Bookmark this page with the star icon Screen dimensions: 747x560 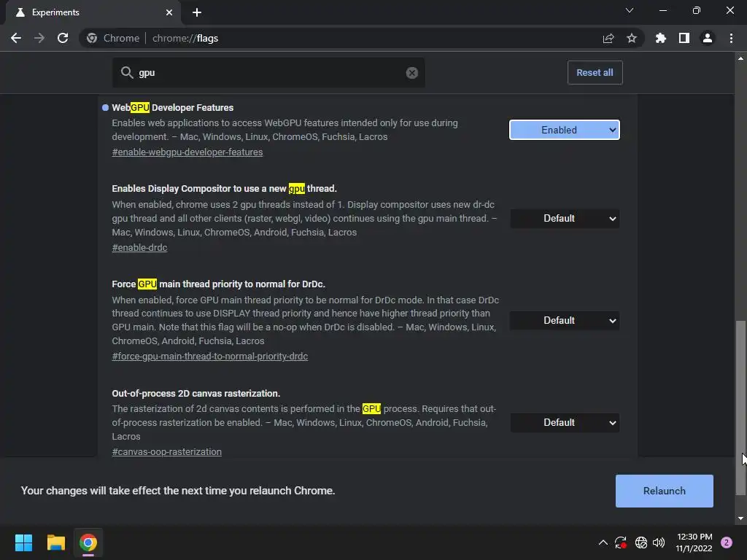click(632, 38)
